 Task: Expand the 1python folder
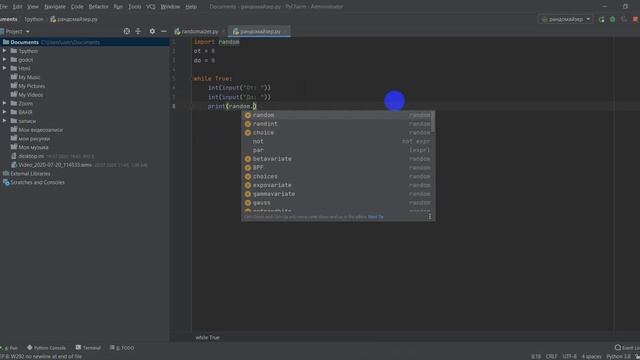click(4, 51)
